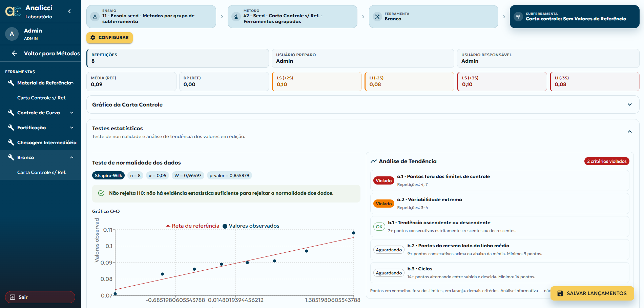Viewport: 644px width, 308px height.
Task: Click the Analicci logo icon
Action: pos(13,12)
